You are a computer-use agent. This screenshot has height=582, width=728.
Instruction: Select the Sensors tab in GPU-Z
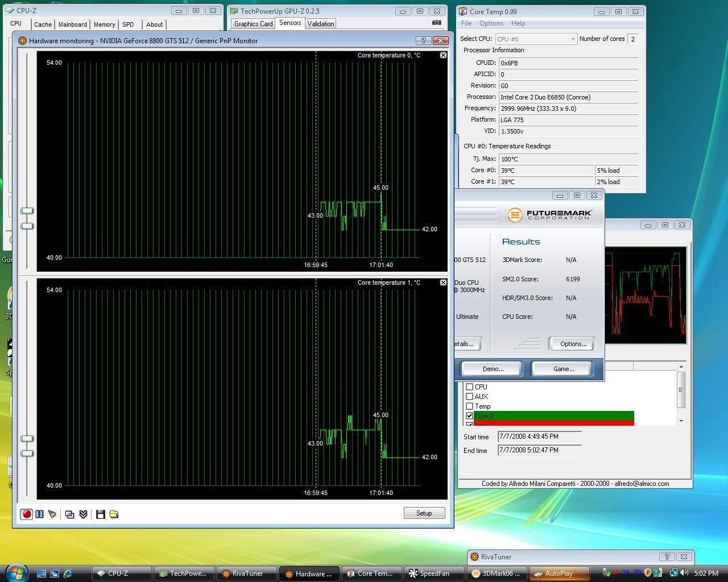[x=290, y=23]
